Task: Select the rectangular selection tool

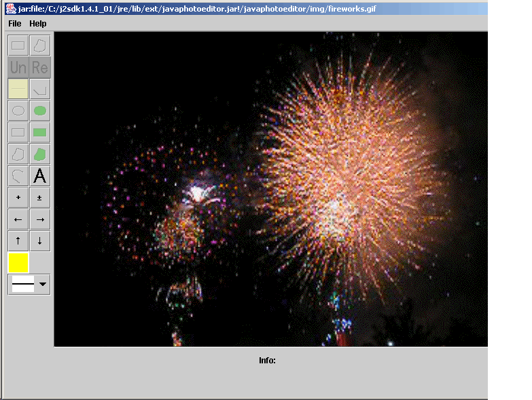Action: [18, 46]
